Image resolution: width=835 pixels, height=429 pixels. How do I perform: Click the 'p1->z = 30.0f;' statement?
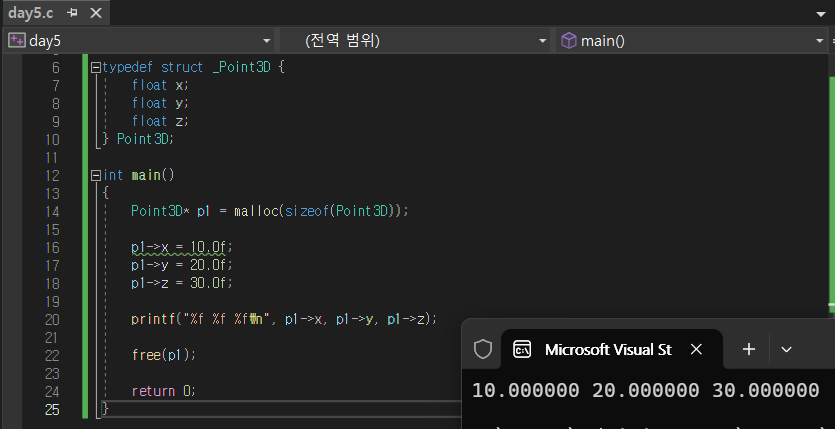point(182,283)
